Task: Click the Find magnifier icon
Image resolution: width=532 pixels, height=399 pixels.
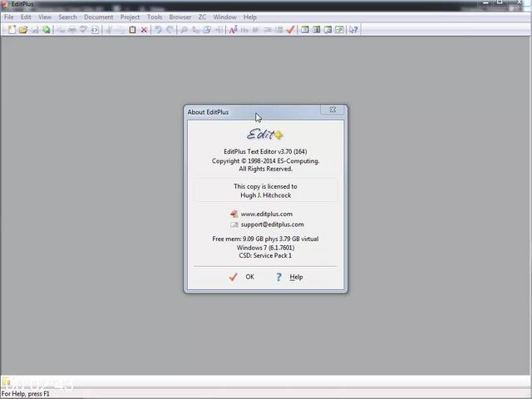Action: (184, 30)
